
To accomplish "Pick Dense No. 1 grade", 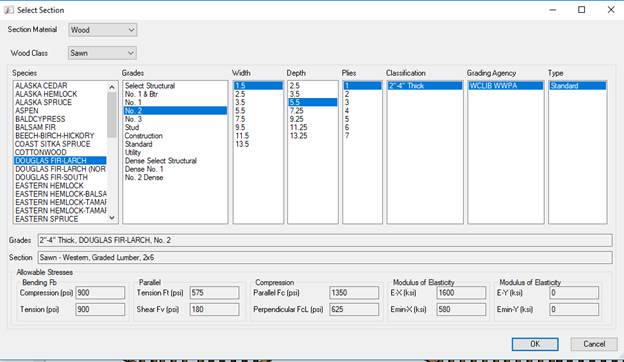I will [x=144, y=169].
